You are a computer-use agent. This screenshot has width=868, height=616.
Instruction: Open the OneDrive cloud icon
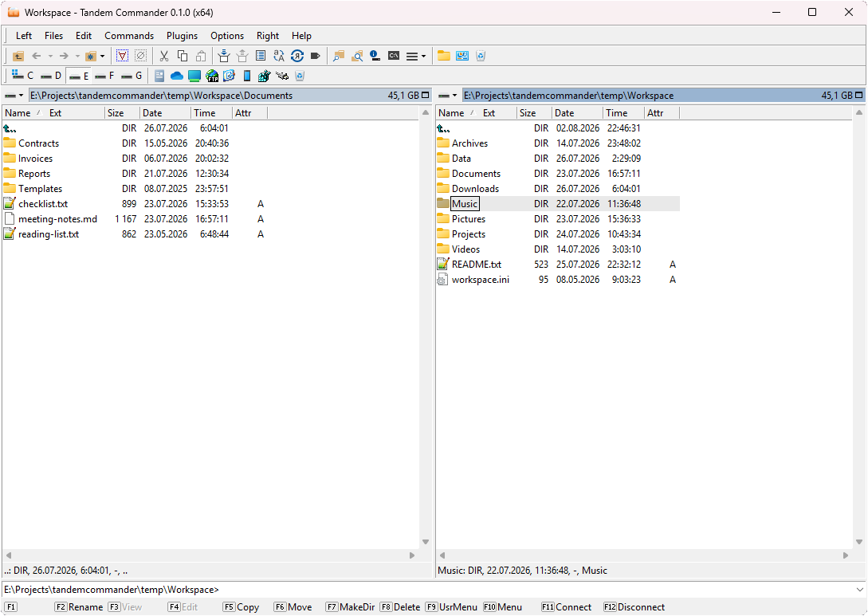coord(177,76)
